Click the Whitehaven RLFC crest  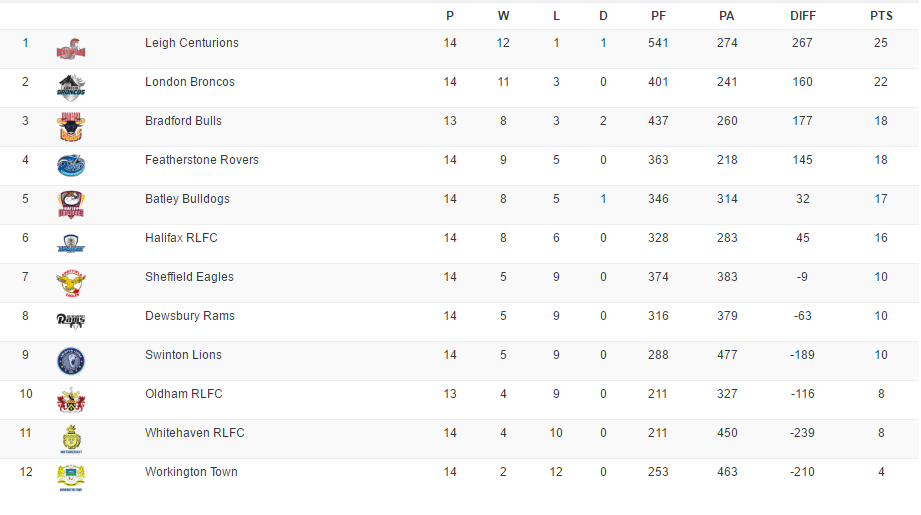point(71,438)
